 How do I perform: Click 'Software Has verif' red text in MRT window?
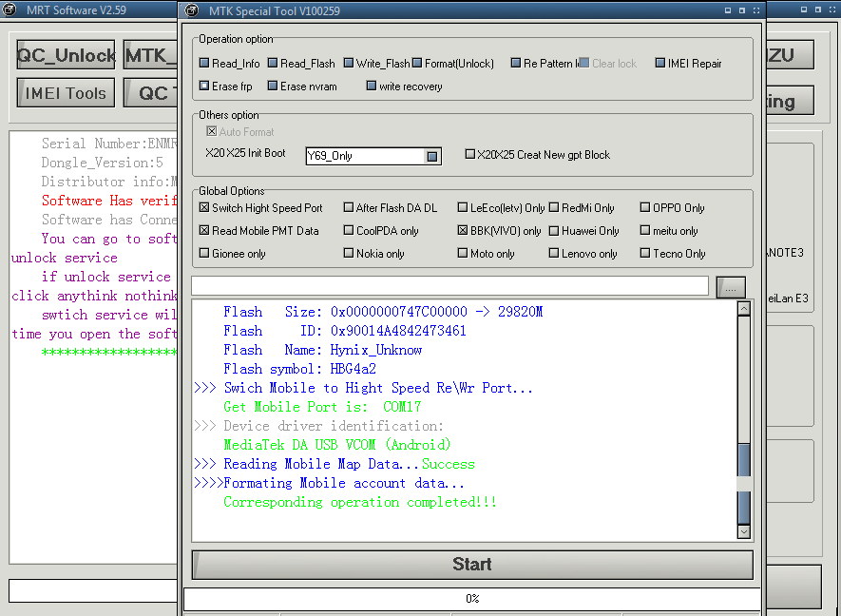pyautogui.click(x=109, y=201)
